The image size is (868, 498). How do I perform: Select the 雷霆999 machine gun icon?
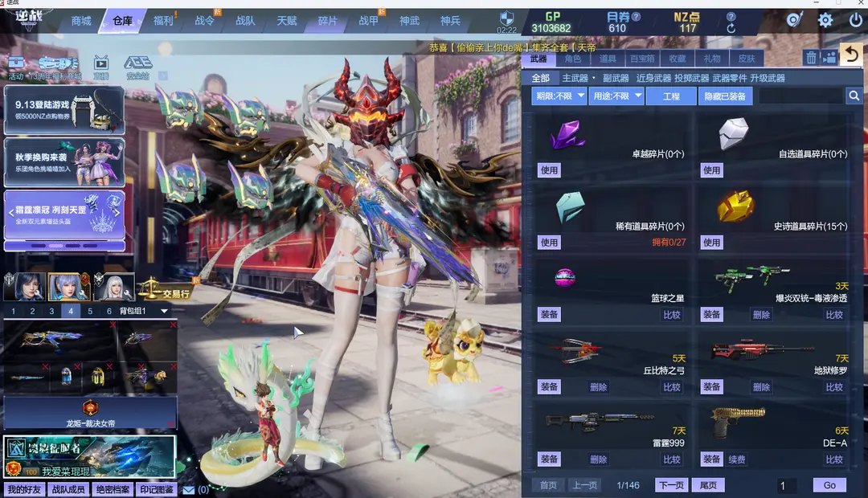coord(599,421)
